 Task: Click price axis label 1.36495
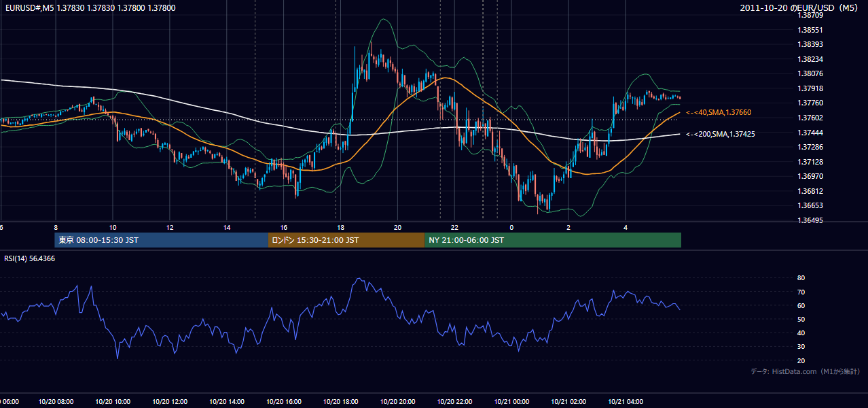coord(811,220)
